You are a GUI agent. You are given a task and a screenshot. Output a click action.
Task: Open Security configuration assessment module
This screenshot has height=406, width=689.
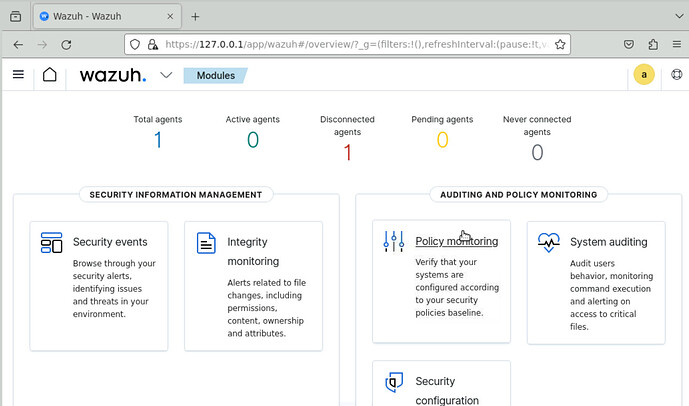(x=442, y=384)
